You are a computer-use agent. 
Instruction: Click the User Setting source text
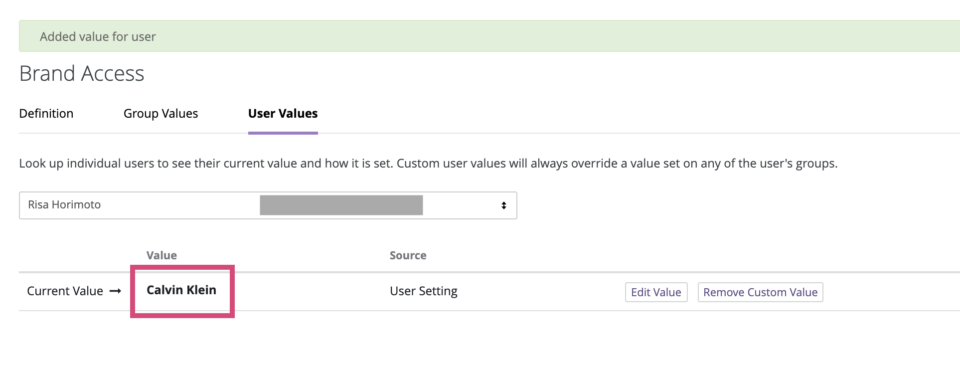424,291
